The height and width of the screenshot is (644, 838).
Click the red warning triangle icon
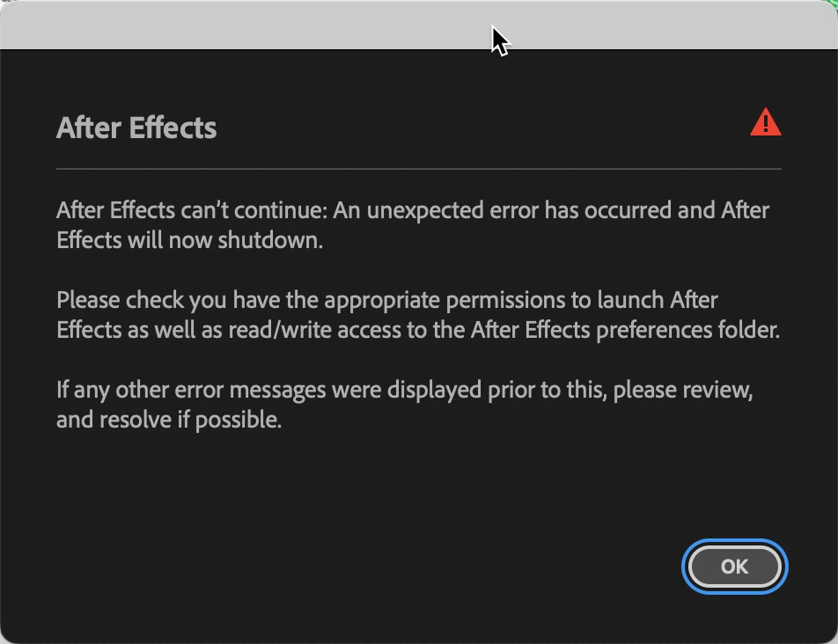point(765,122)
